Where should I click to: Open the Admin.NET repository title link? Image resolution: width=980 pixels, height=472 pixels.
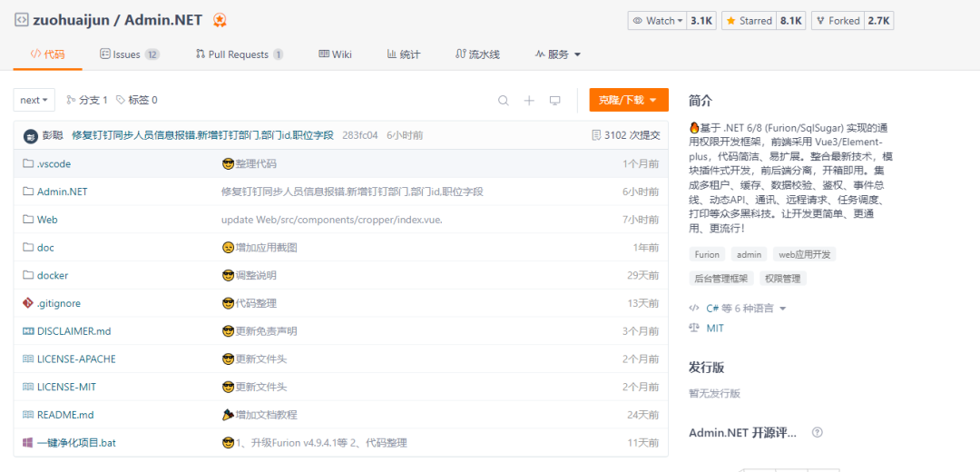[163, 20]
